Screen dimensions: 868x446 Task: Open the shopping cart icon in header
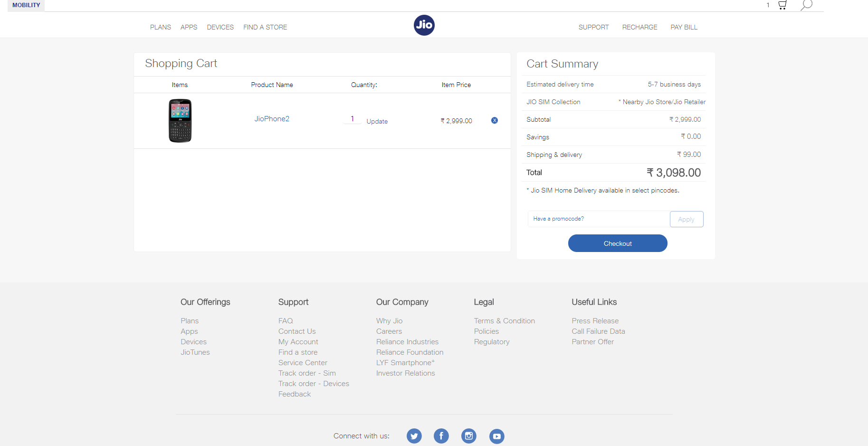point(782,5)
